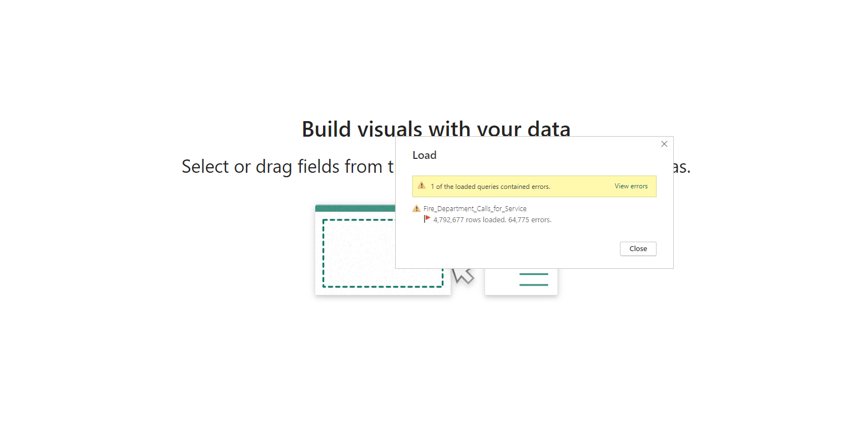
Task: Click the loaded queries contained errors message
Action: coord(491,186)
